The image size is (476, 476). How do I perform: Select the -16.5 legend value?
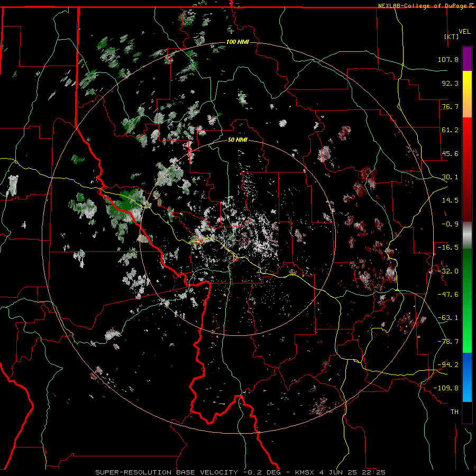tap(448, 248)
